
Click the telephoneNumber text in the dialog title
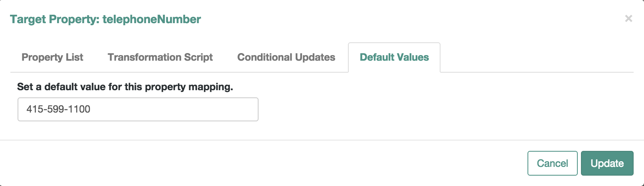[x=152, y=19]
